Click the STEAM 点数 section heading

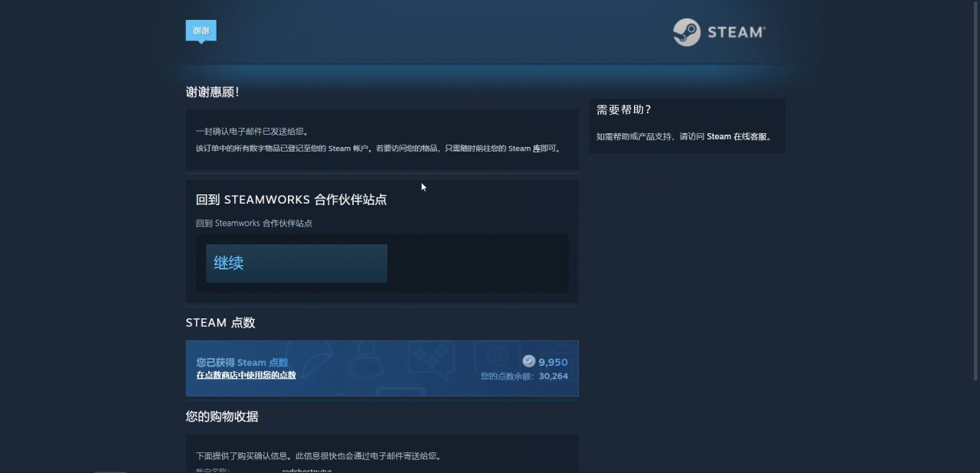[x=220, y=323]
